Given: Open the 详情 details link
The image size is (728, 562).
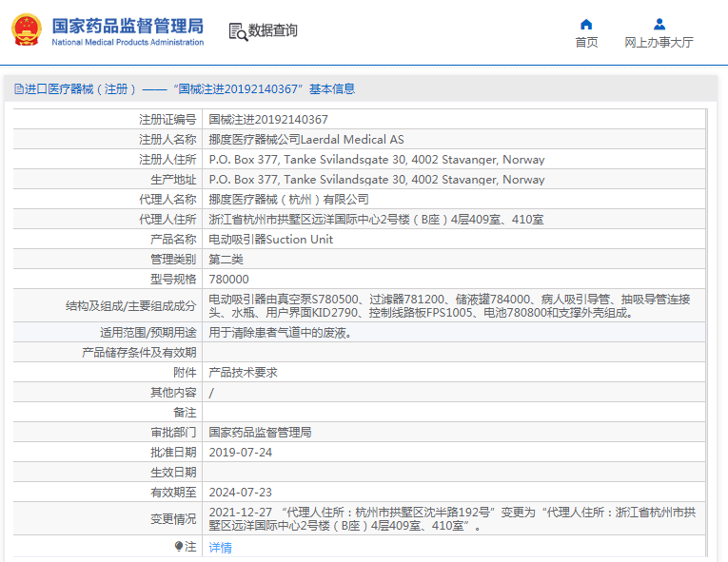Looking at the screenshot, I should (220, 548).
